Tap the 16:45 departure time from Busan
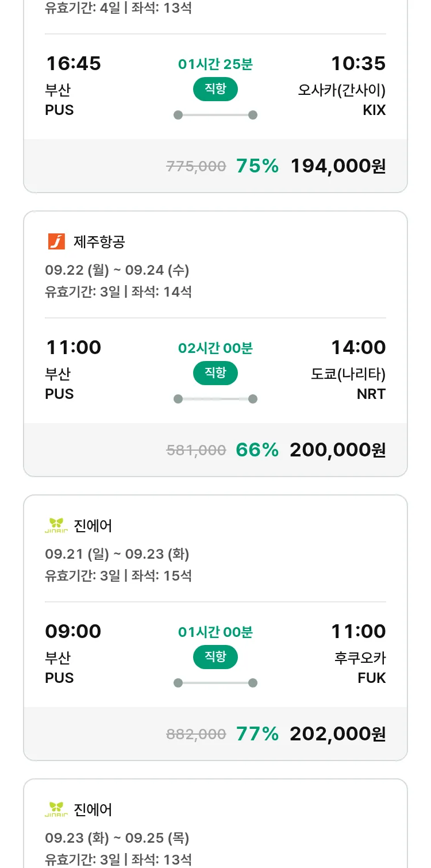431x868 pixels. coord(74,63)
